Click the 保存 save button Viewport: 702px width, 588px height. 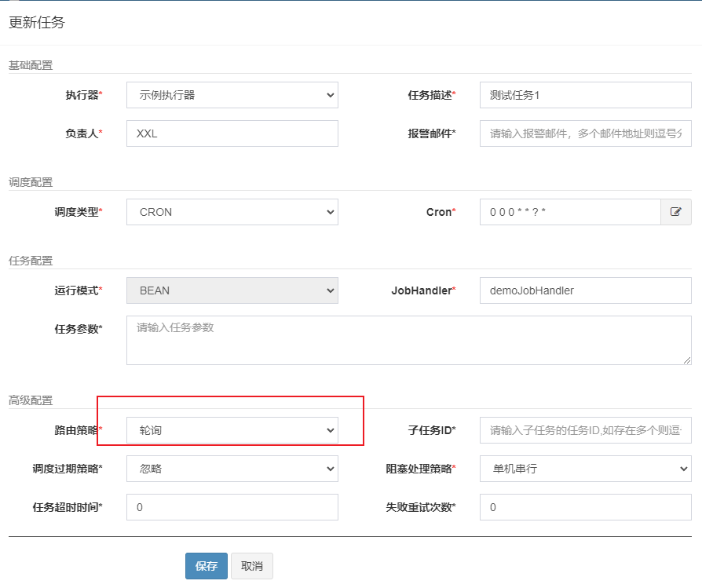point(207,566)
